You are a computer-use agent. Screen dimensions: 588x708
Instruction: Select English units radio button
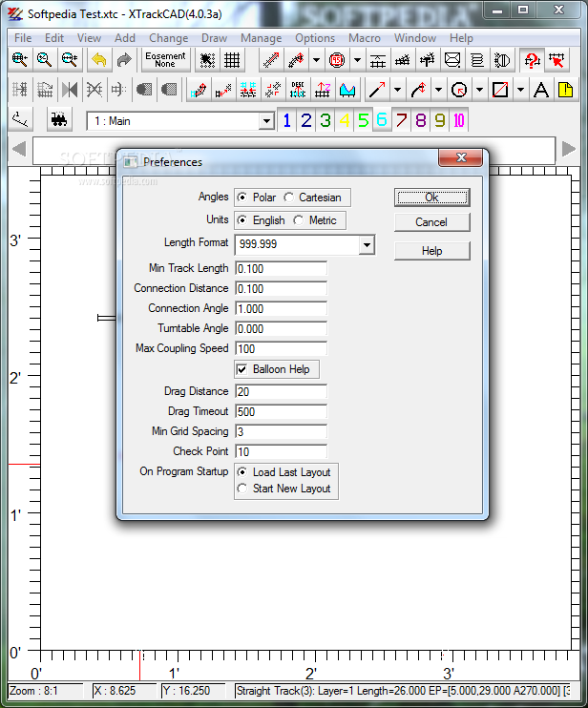[242, 220]
